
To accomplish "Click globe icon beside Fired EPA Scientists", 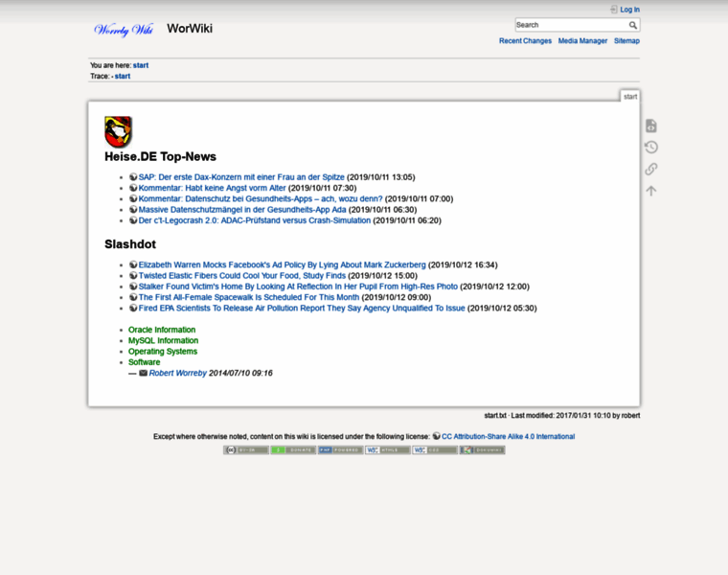I will 133,308.
